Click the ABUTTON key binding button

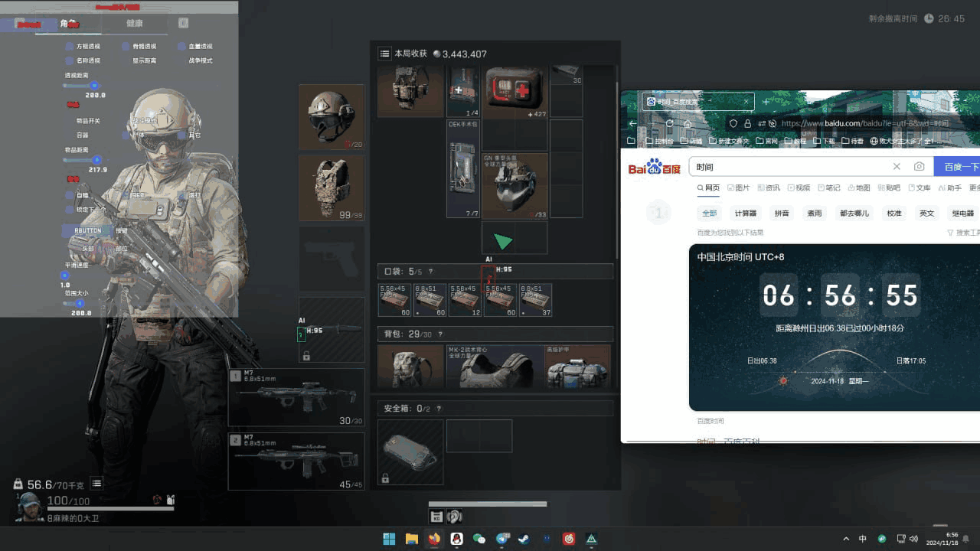point(87,230)
